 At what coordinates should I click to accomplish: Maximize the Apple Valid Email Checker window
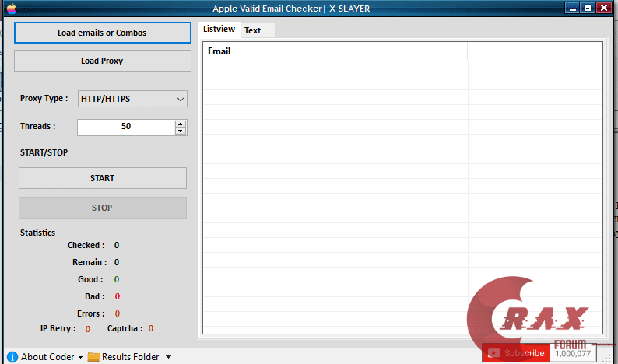click(588, 8)
